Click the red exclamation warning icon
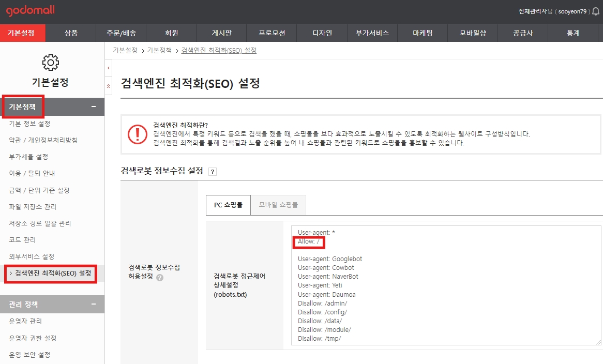The width and height of the screenshot is (603, 364). coord(137,134)
